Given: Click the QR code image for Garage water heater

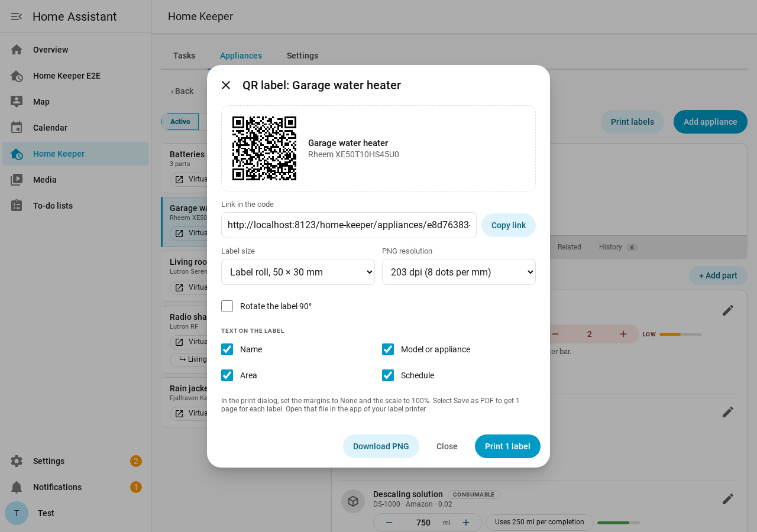Looking at the screenshot, I should tap(264, 148).
